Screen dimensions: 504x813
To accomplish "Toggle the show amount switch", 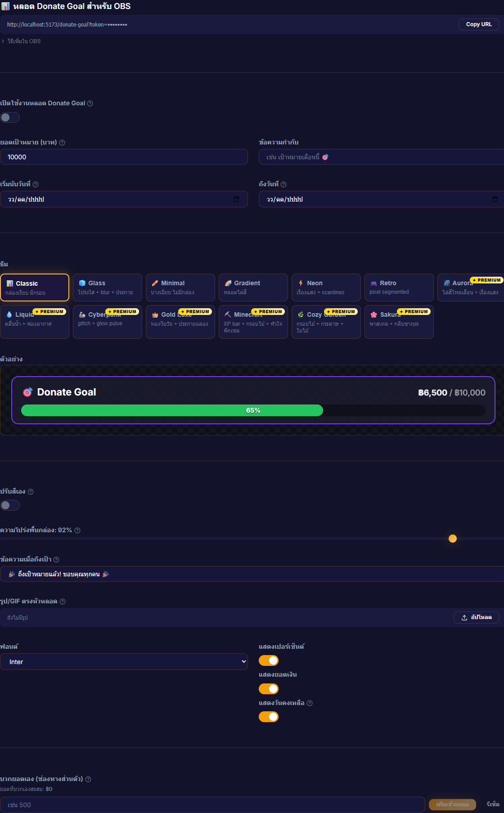I will click(x=269, y=689).
